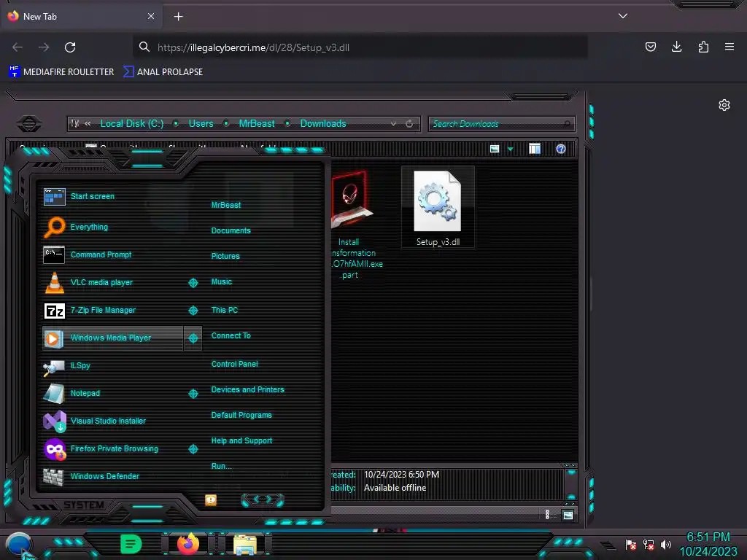Select the Install Information .exe.part file

(353, 225)
